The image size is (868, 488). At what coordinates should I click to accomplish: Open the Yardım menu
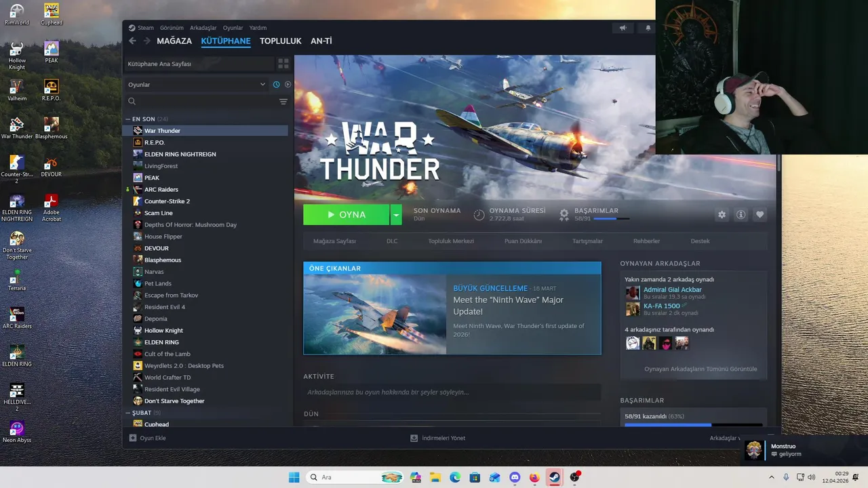point(258,28)
